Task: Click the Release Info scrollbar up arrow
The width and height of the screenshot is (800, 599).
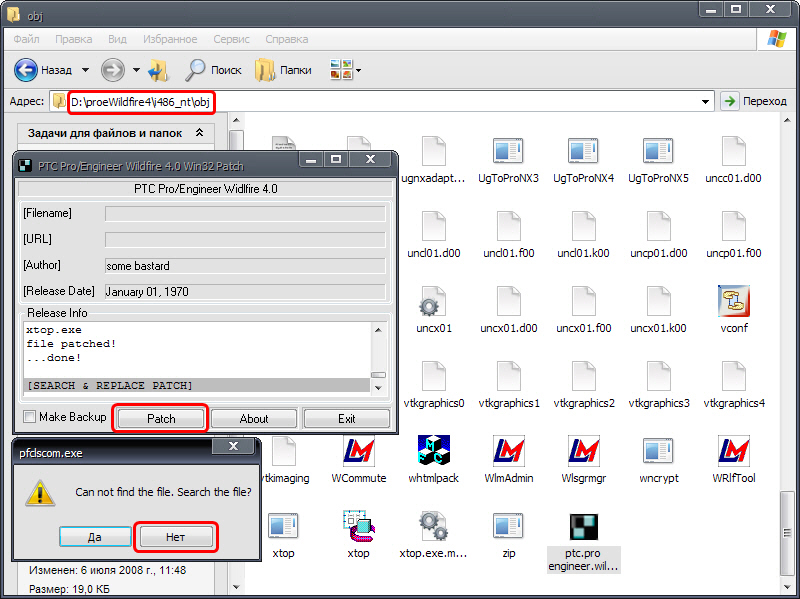Action: [378, 330]
